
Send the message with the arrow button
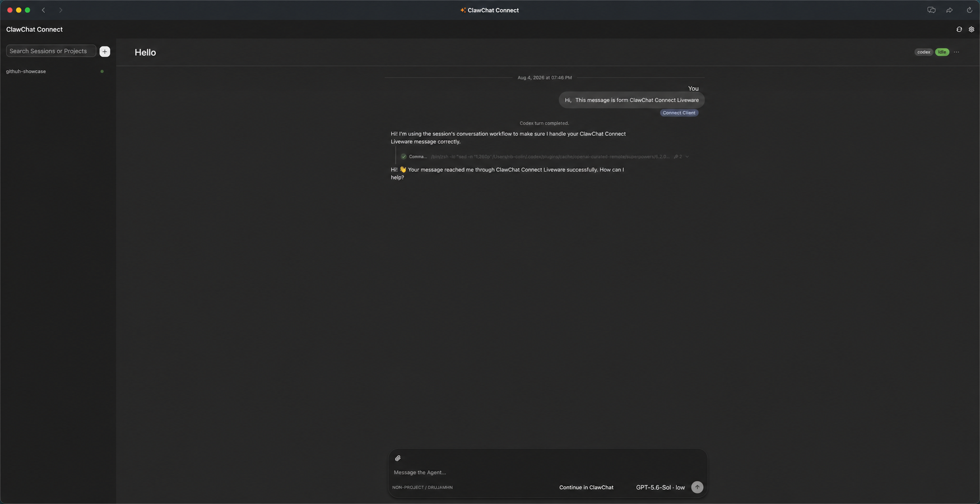697,487
